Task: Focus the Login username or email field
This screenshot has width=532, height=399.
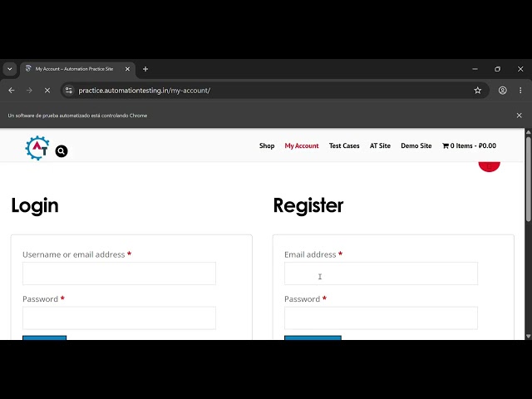Action: pos(119,273)
